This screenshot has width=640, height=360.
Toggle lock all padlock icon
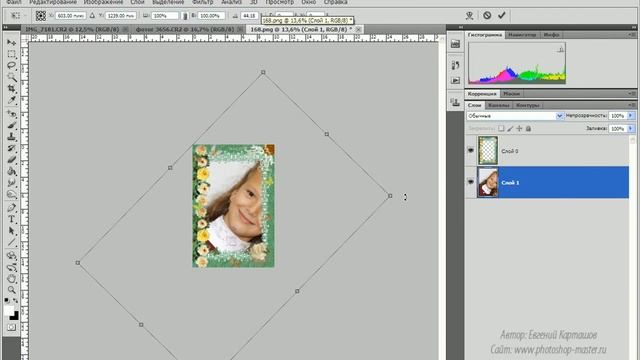tap(528, 129)
